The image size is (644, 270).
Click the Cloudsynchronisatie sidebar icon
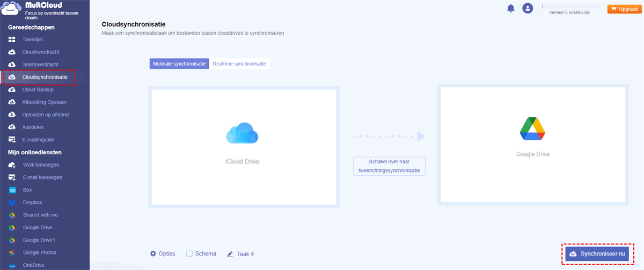coord(12,77)
